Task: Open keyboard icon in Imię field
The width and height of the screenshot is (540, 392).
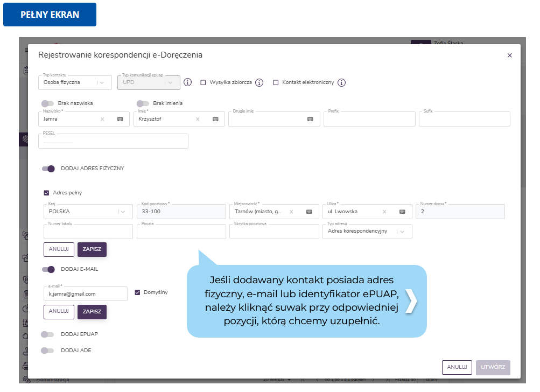Action: pyautogui.click(x=215, y=119)
